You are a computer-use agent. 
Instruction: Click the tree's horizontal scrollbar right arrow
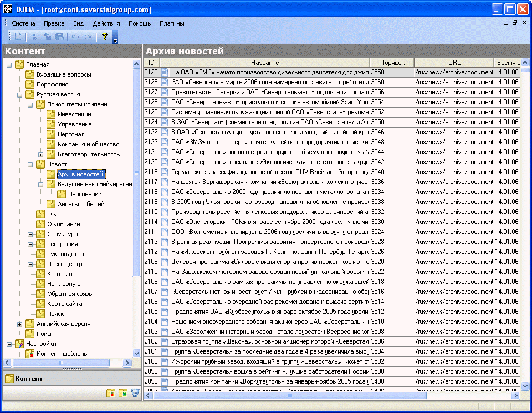[127, 363]
